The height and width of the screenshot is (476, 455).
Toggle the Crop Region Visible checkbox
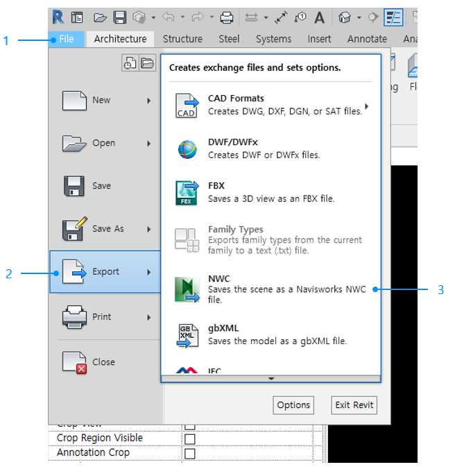click(x=190, y=439)
